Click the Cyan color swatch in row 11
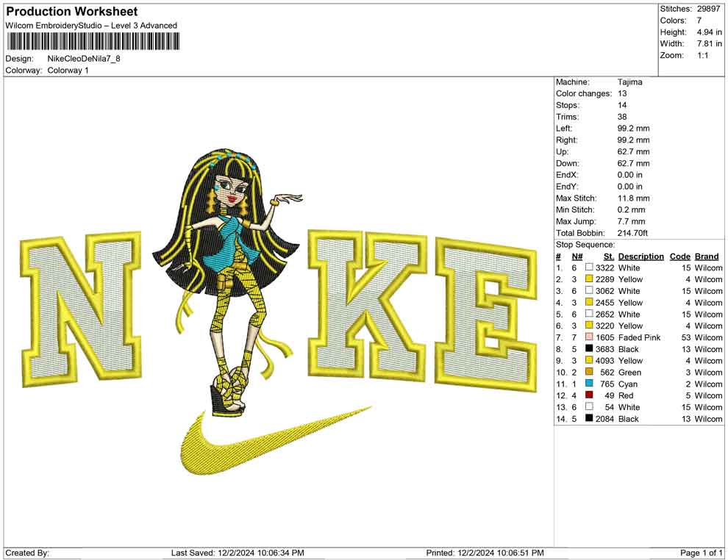The width and height of the screenshot is (728, 560). [589, 384]
